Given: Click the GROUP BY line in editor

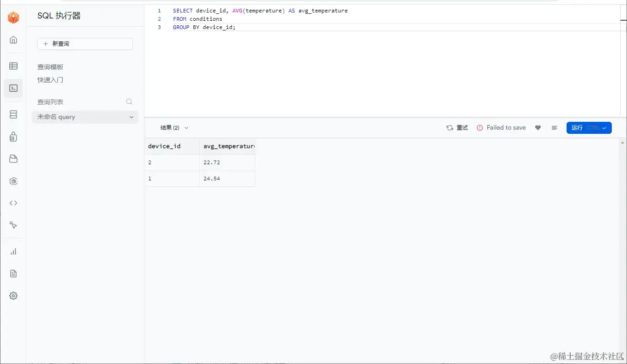Looking at the screenshot, I should [x=204, y=27].
